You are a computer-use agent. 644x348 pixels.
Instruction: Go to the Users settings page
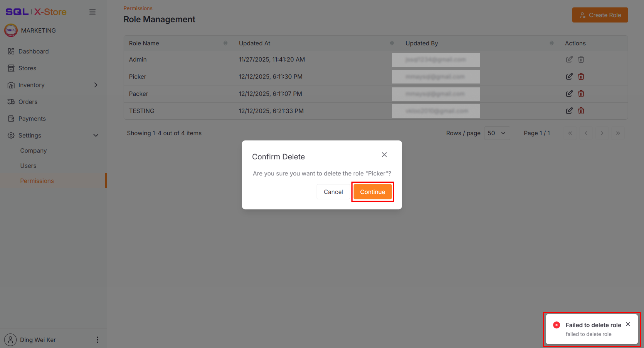coord(28,166)
